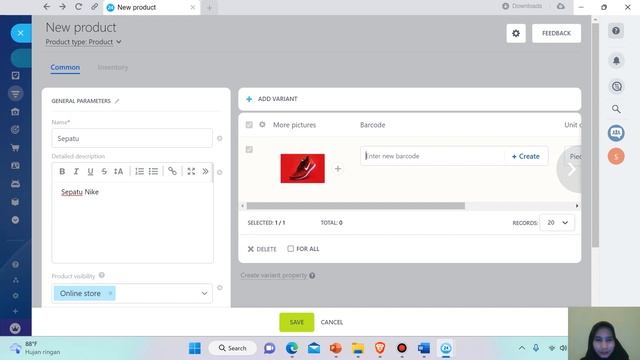Screen dimensions: 640x360
Task: Click the Enter new barcode field
Action: pos(433,156)
